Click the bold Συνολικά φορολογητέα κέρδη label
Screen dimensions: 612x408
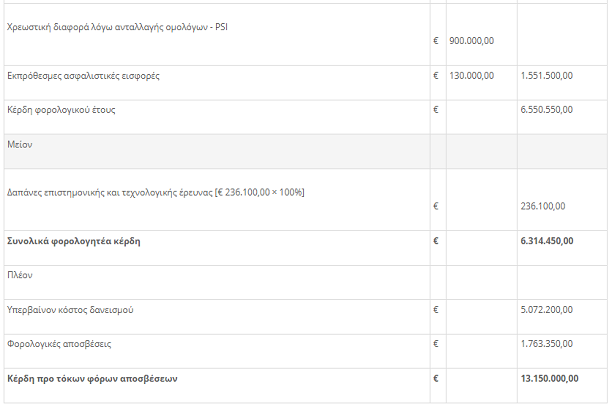pyautogui.click(x=74, y=241)
